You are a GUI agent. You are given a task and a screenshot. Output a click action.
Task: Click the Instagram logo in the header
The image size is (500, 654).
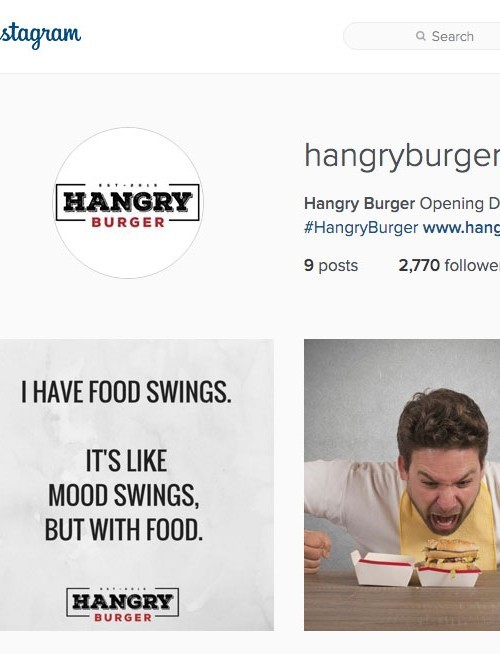[x=40, y=36]
